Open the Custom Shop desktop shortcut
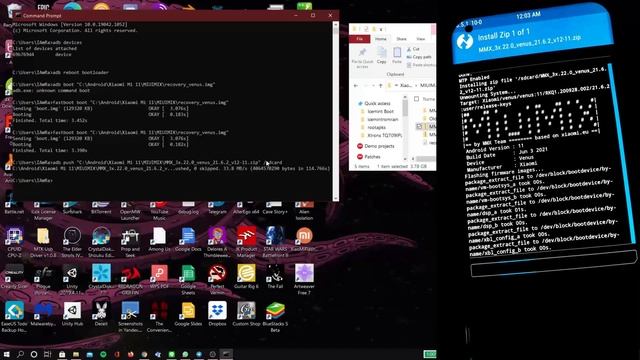The height and width of the screenshot is (360, 640). pos(246,315)
